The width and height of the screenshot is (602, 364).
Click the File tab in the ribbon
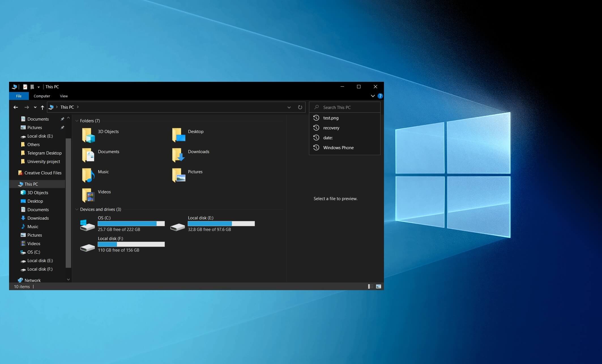(18, 96)
